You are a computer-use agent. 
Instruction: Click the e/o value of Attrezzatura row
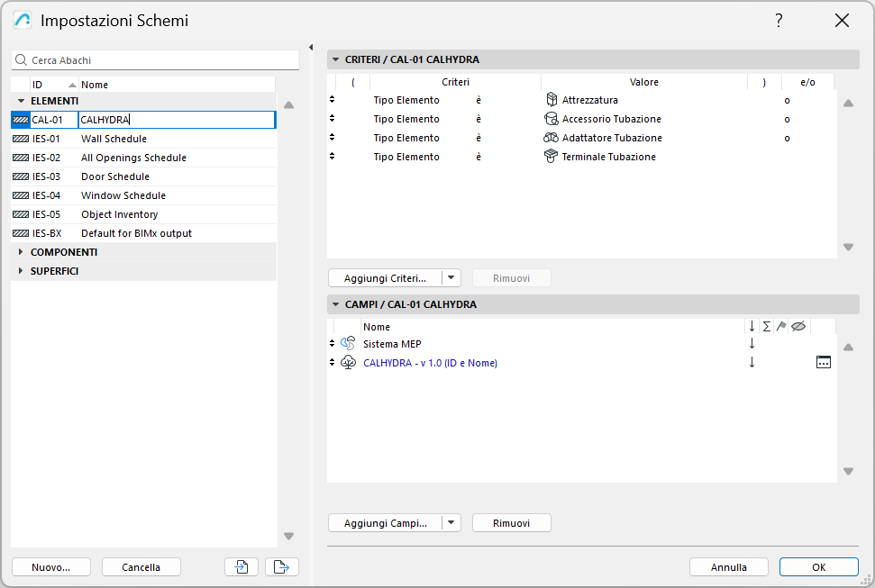click(787, 101)
